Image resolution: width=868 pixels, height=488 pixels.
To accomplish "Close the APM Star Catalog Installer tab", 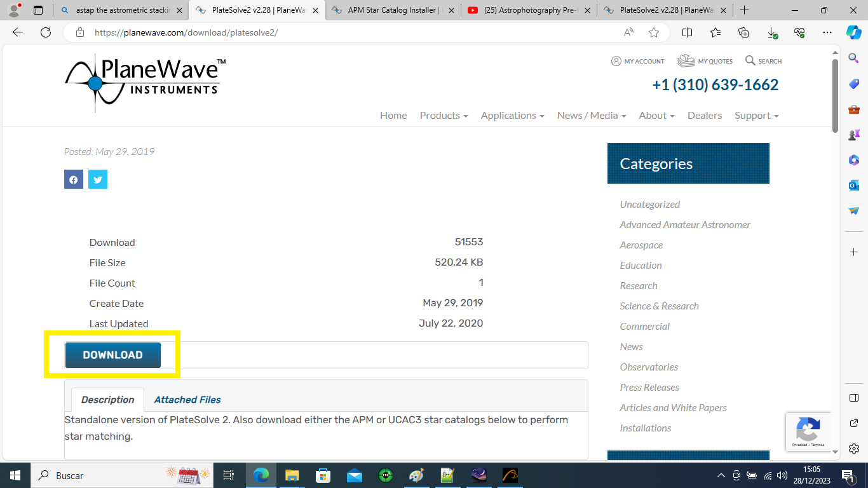I will tap(451, 10).
